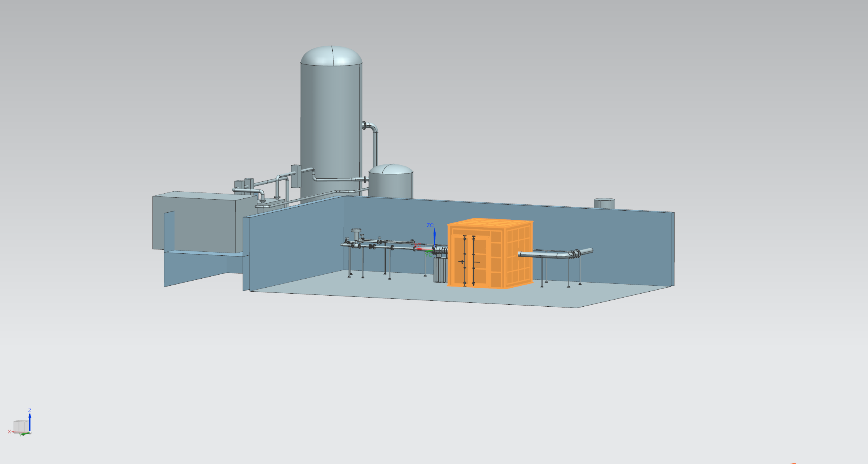Click the red X axis of the orientation triad
This screenshot has height=464, width=868.
[14, 432]
